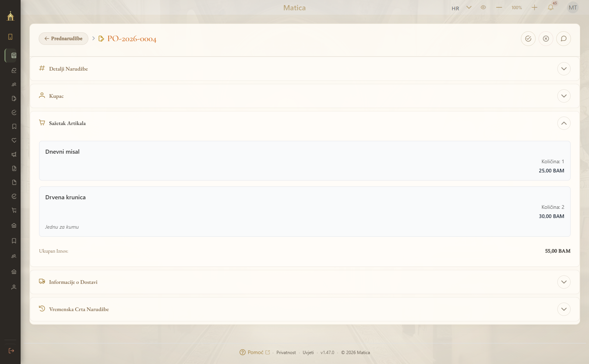
Task: Select the Drvena krunica item card
Action: (x=305, y=211)
